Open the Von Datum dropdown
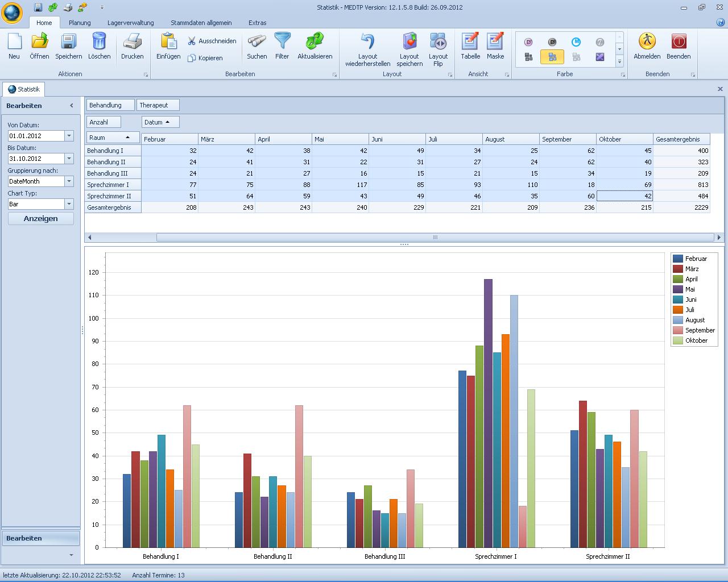The image size is (728, 582). point(69,136)
